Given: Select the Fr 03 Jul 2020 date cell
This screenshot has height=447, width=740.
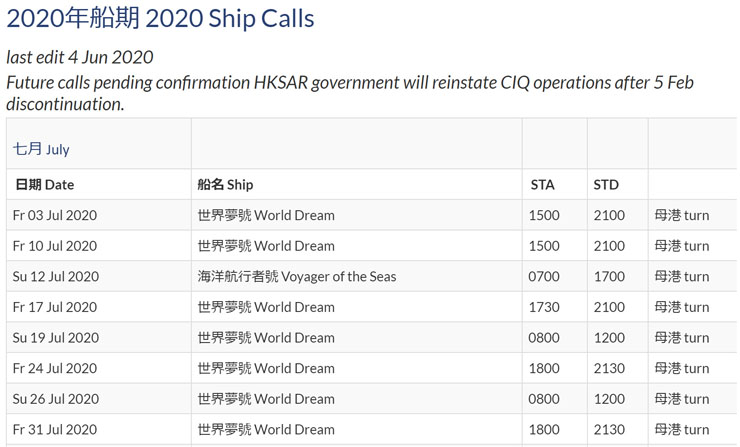Looking at the screenshot, I should (55, 215).
